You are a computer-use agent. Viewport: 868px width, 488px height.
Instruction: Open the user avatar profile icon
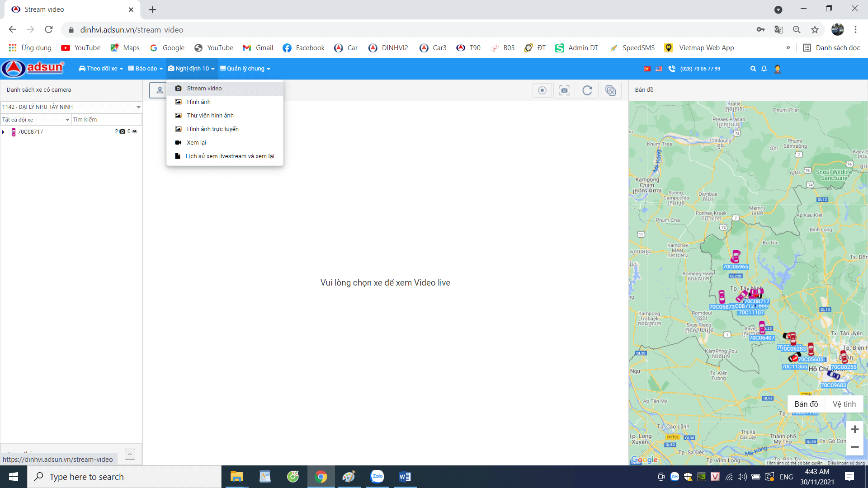(778, 69)
